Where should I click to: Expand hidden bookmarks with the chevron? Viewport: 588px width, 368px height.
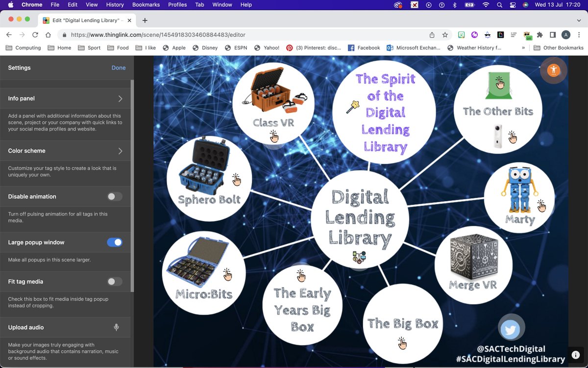[523, 48]
